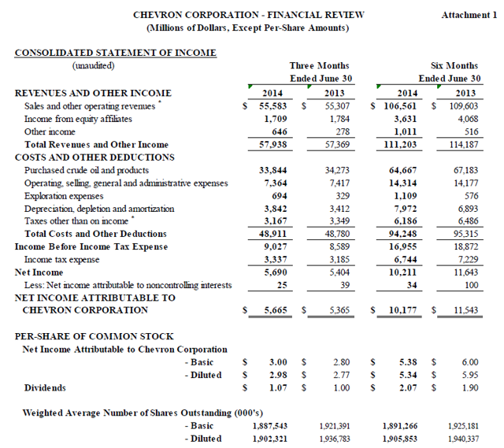The height and width of the screenshot is (448, 504).
Task: Select the 33,844 purchased crude value
Action: coord(273,170)
